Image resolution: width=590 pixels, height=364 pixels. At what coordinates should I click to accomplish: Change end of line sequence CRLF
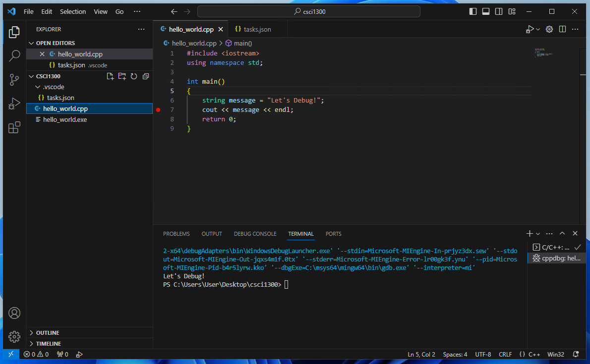pyautogui.click(x=505, y=354)
